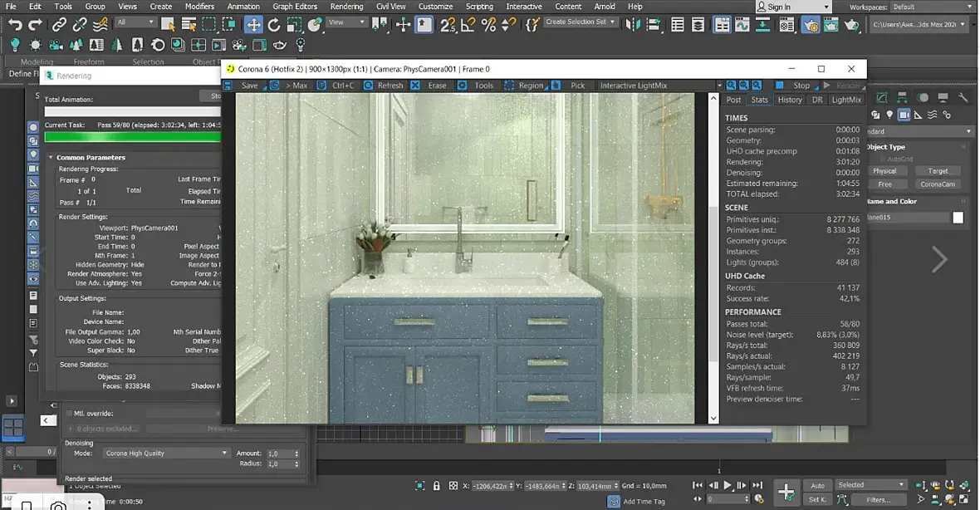Screen dimensions: 980x510
Task: Switch to the LightMix tab
Action: [x=846, y=100]
